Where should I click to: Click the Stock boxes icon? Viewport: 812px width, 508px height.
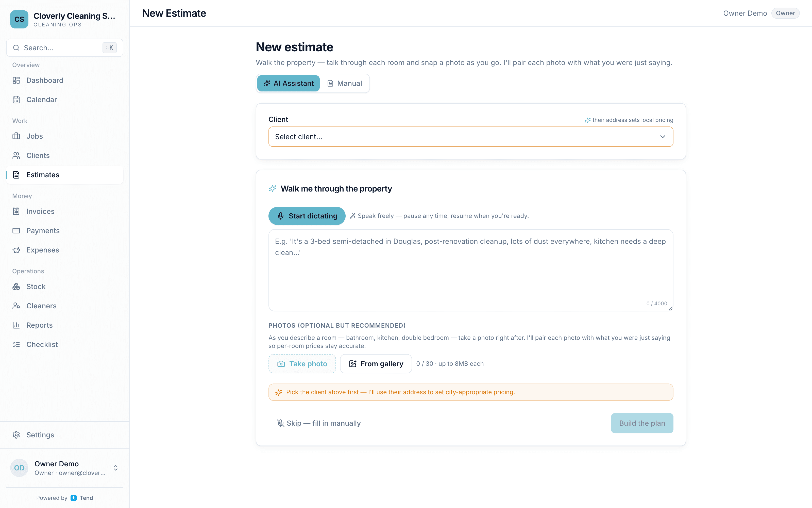tap(16, 287)
